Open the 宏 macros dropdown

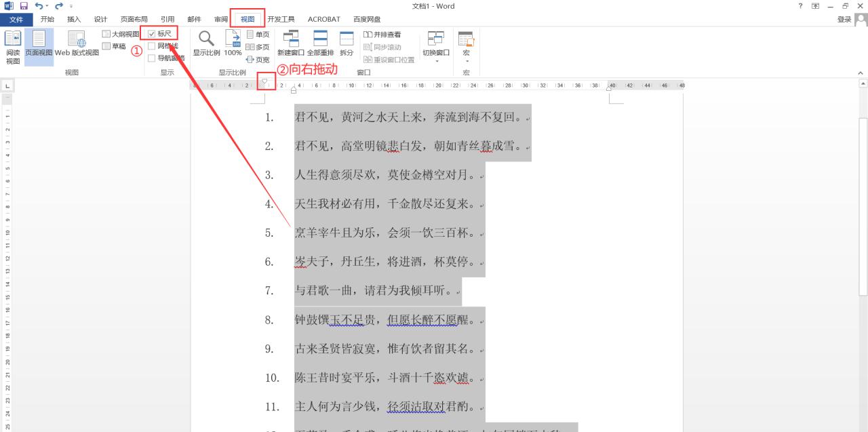[x=466, y=46]
